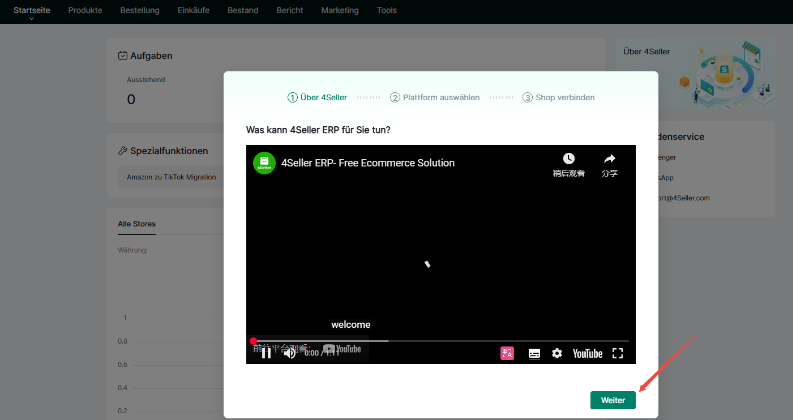Click the pink translate icon in player

(507, 353)
